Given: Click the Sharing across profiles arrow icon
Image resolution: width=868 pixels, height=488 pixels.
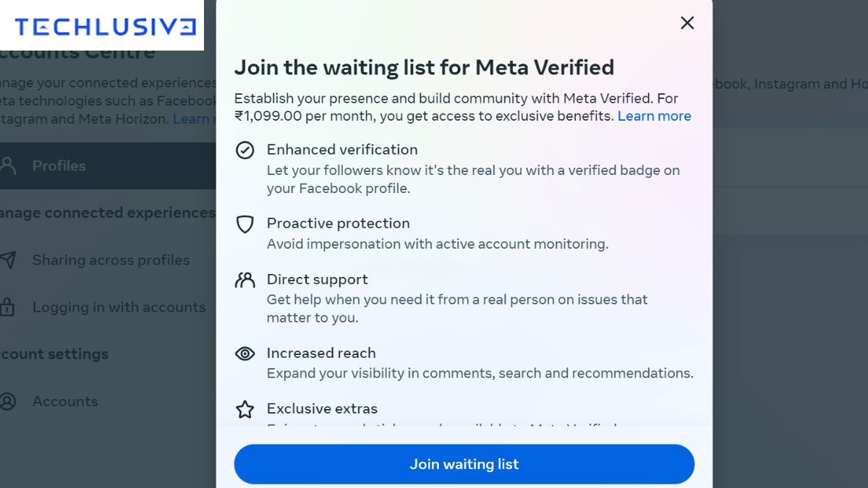Looking at the screenshot, I should (x=8, y=260).
